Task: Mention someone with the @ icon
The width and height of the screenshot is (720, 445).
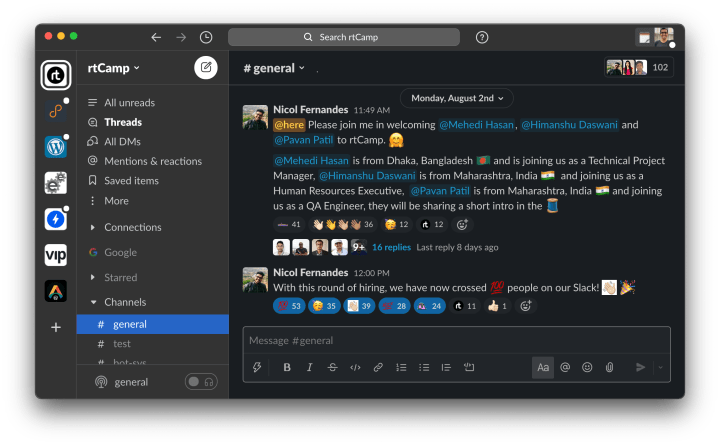Action: click(x=565, y=367)
